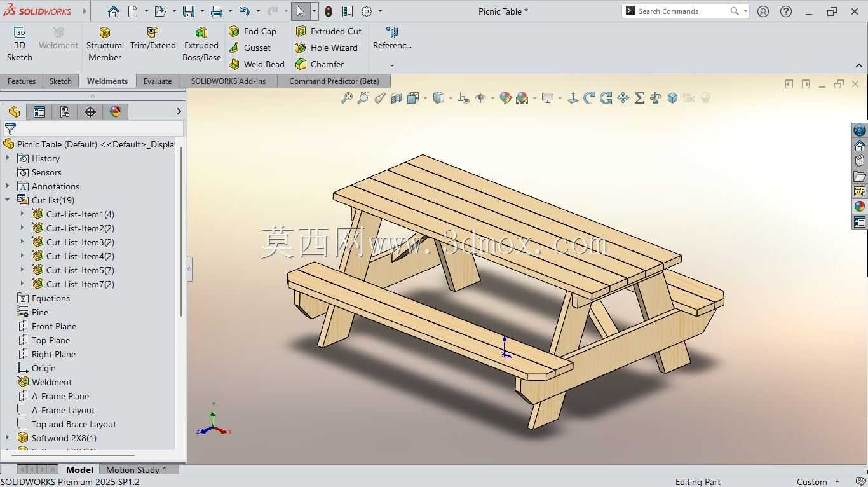
Task: Open the Edit Appearance color sphere
Action: (506, 98)
